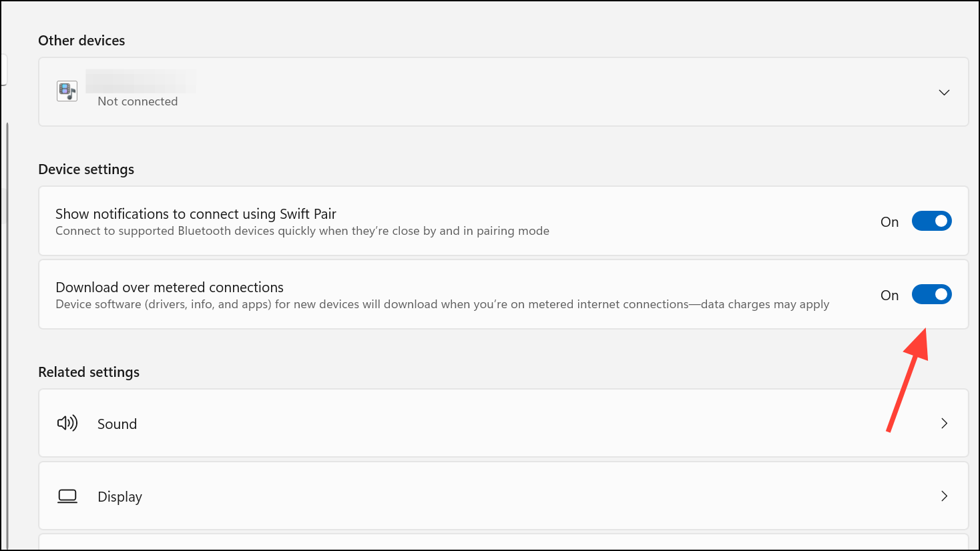Click the Swift Pair description text
The height and width of the screenshot is (551, 980).
pos(302,231)
